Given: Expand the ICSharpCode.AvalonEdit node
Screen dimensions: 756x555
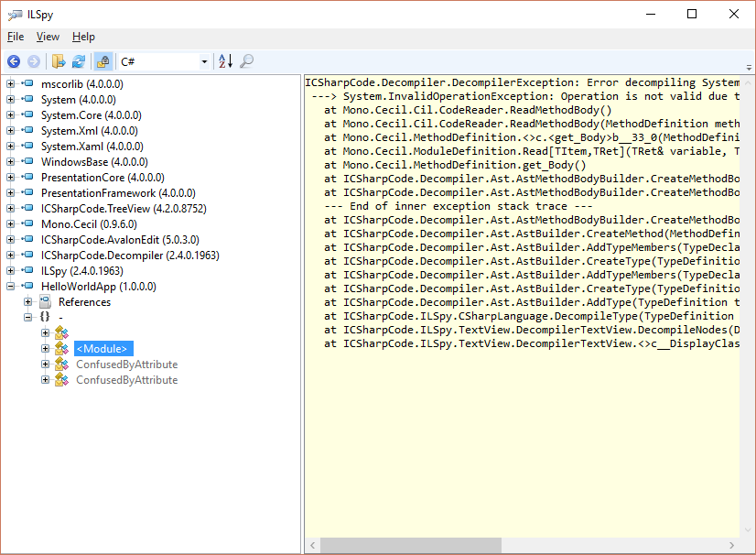Looking at the screenshot, I should pos(11,239).
